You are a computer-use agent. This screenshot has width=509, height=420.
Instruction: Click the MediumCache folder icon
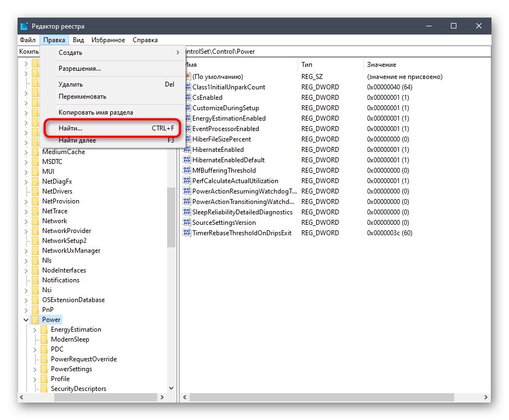point(36,152)
